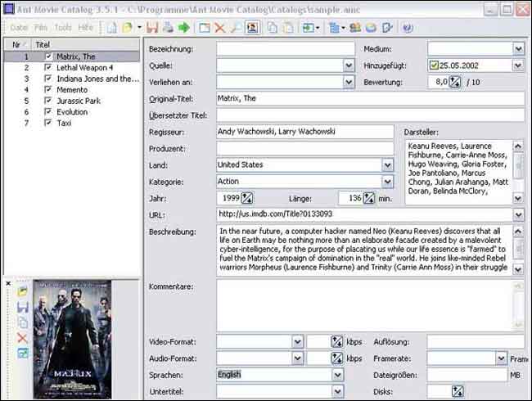Click the Disks stepper
This screenshot has height=401, width=532.
point(458,391)
